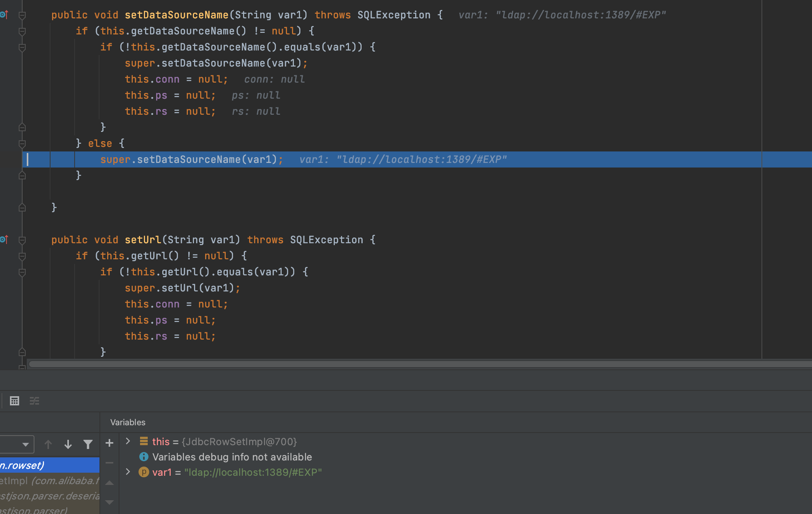Click the inline var1 hint on signature line
Screen dimensions: 812x514
tap(562, 15)
